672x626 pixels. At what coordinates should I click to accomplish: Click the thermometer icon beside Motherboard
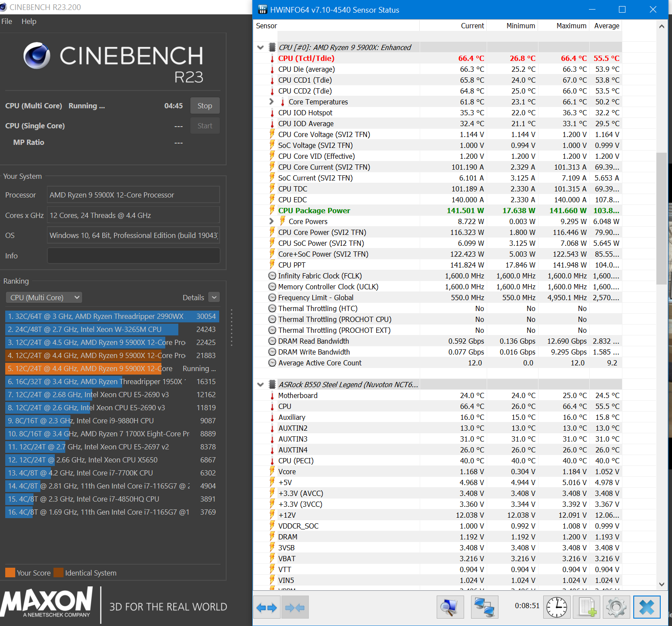tap(272, 395)
